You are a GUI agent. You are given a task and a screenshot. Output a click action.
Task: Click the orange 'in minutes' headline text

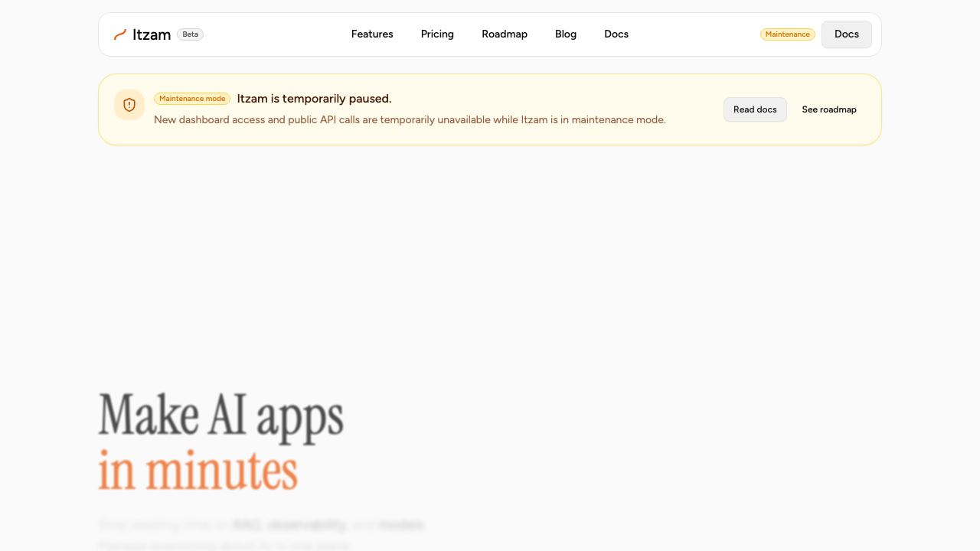(x=198, y=470)
